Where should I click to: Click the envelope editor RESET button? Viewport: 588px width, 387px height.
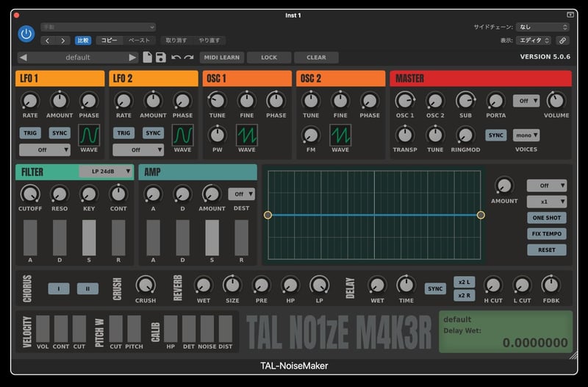pyautogui.click(x=546, y=249)
